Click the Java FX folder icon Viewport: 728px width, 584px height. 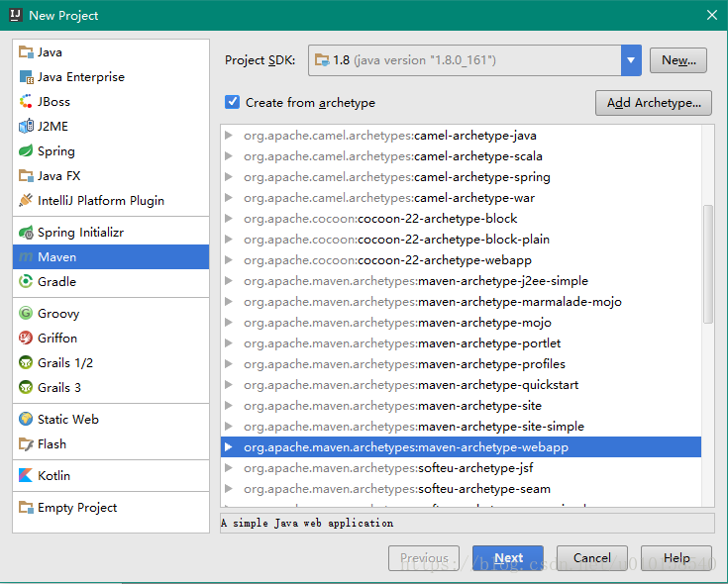pos(26,176)
